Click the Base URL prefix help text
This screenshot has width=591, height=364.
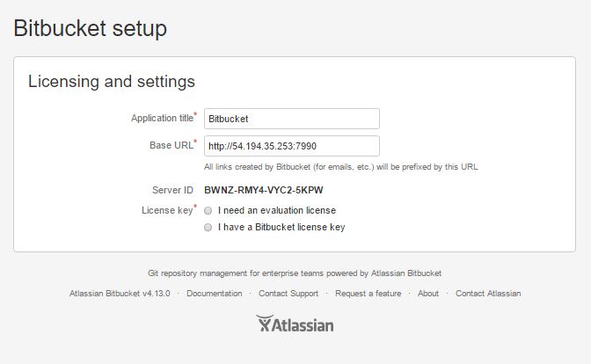pos(341,166)
